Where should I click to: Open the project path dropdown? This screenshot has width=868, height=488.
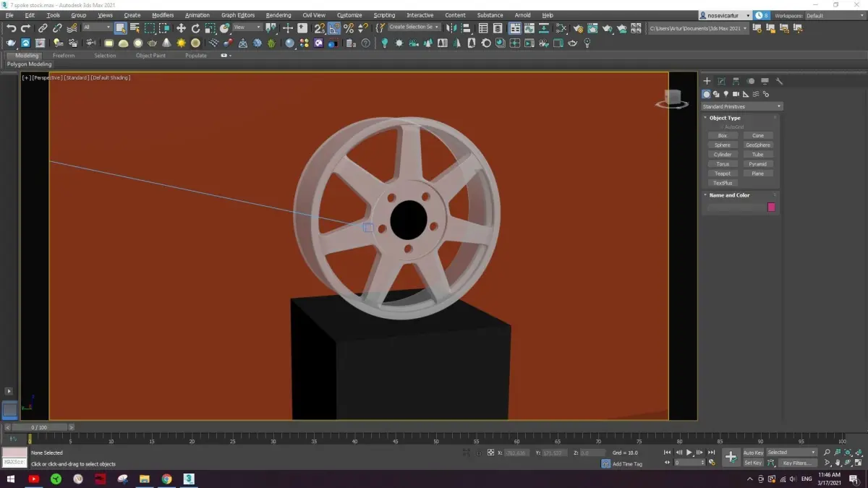point(697,28)
